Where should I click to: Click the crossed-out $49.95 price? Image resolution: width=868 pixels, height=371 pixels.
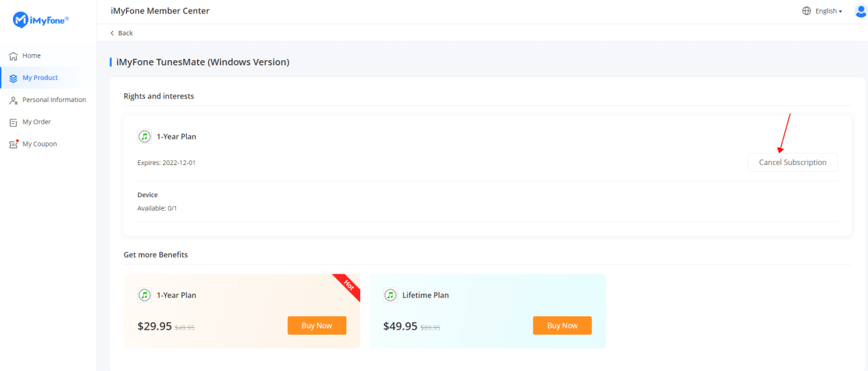[185, 328]
